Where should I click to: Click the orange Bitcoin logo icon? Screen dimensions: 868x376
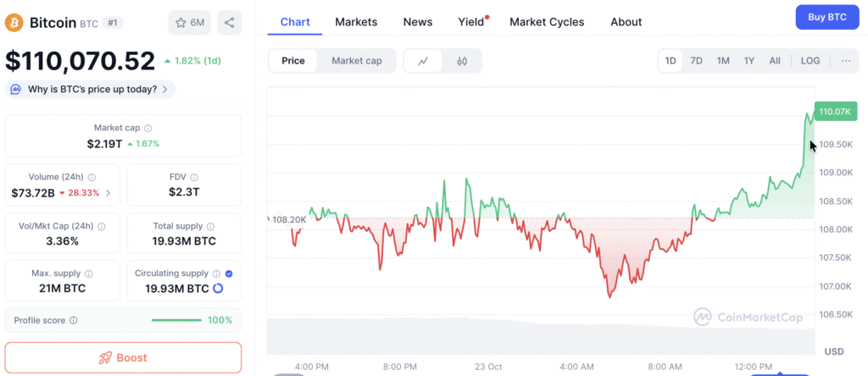click(x=14, y=23)
